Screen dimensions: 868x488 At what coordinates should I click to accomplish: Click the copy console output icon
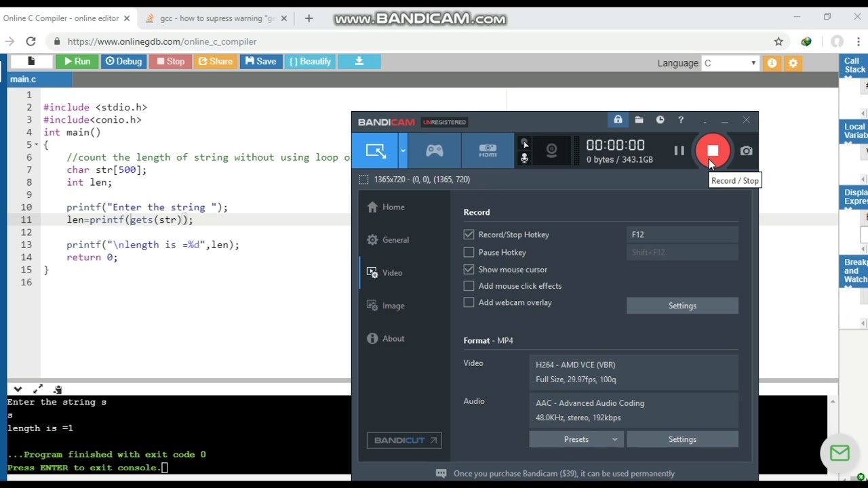pyautogui.click(x=58, y=389)
